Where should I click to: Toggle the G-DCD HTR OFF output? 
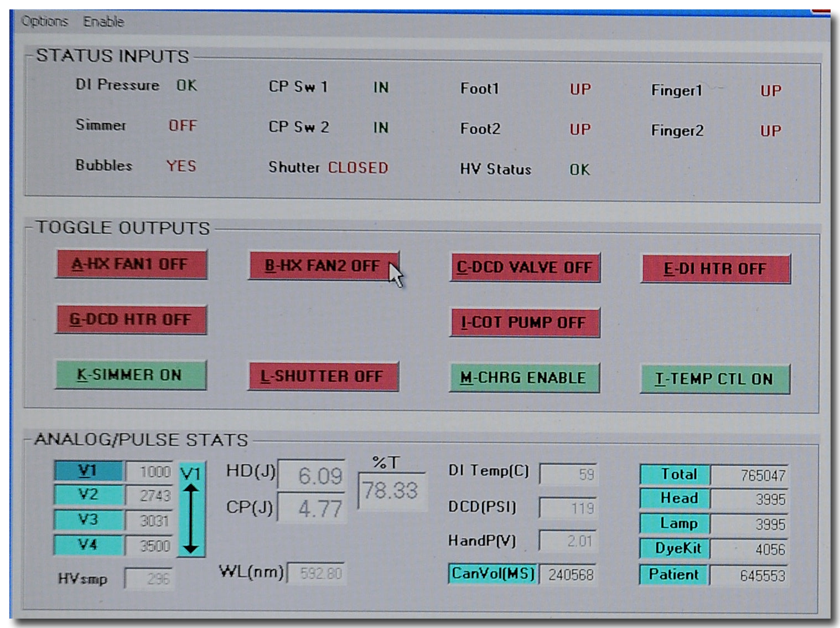click(131, 320)
